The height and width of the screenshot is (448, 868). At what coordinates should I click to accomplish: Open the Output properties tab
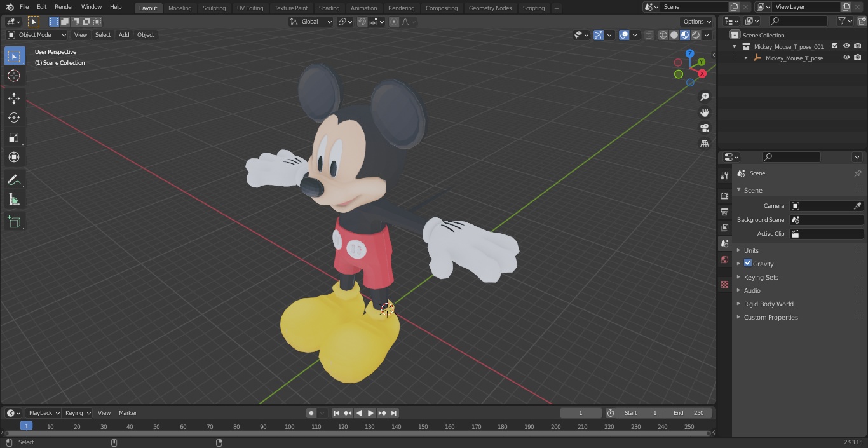coord(724,212)
